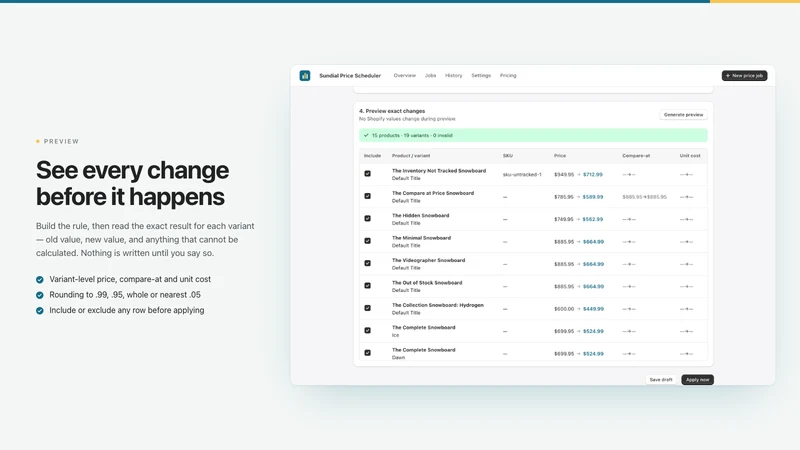Click check icon beside Rounding bullet
Viewport: 800px width, 450px height.
click(40, 295)
